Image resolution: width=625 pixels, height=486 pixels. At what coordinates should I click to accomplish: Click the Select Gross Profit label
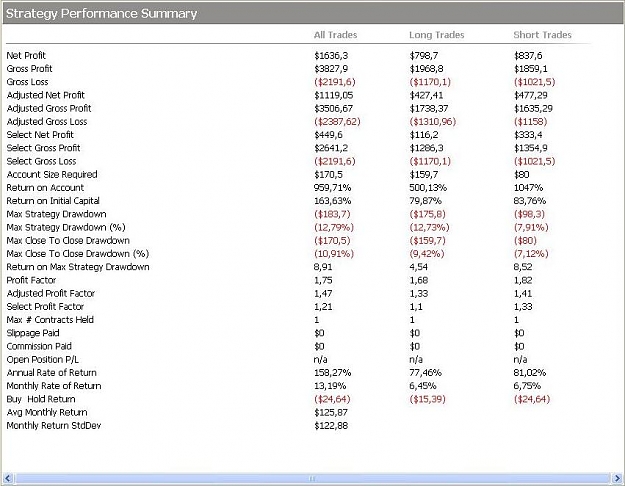coord(43,148)
